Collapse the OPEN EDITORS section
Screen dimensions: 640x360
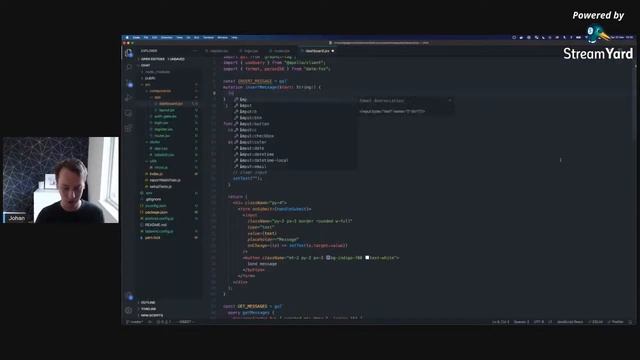tap(162, 59)
